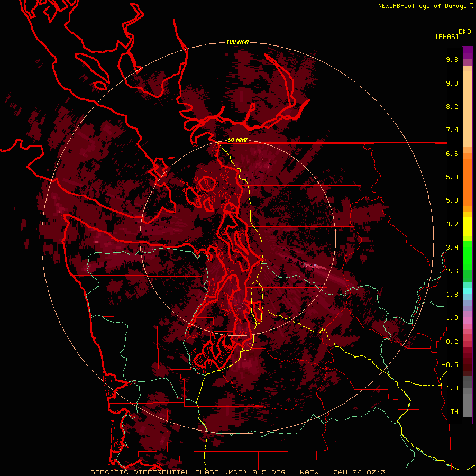Click the NEXLAB-College of DuPage credit text
Image resolution: width=476 pixels, height=476 pixels.
tap(423, 6)
